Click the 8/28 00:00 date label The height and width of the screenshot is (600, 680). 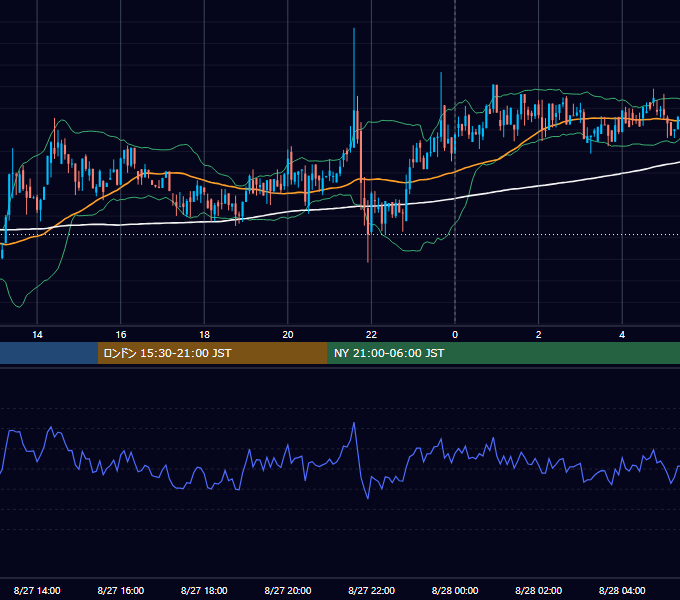coord(455,590)
